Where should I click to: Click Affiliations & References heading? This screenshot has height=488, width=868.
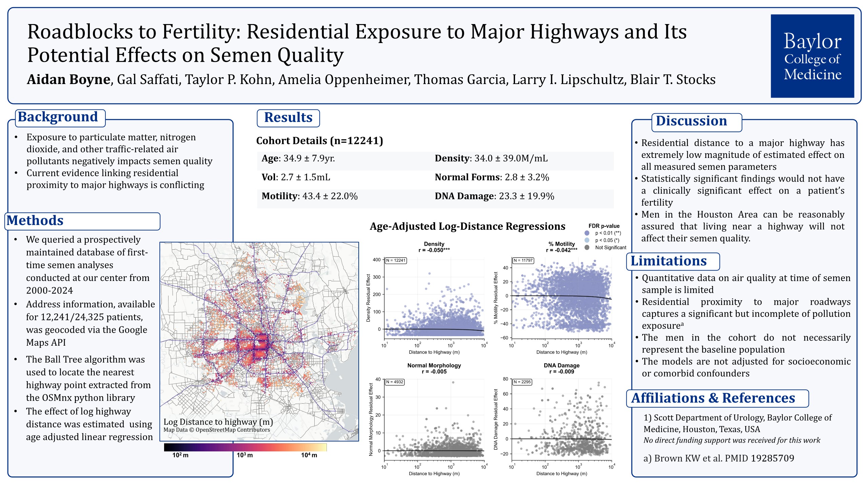coord(713,398)
